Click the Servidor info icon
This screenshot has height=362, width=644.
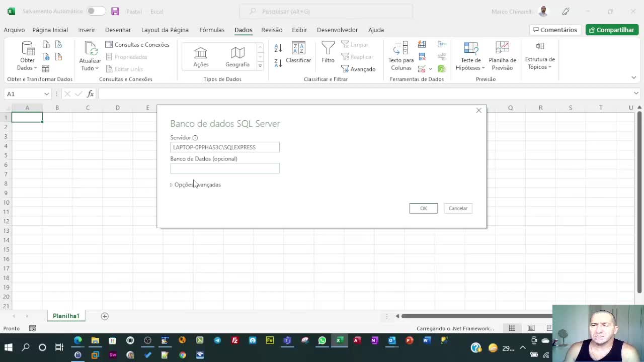coord(195,138)
